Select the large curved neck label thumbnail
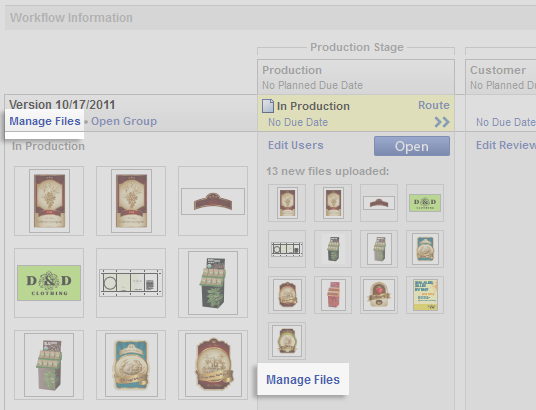This screenshot has height=410, width=536. point(213,201)
